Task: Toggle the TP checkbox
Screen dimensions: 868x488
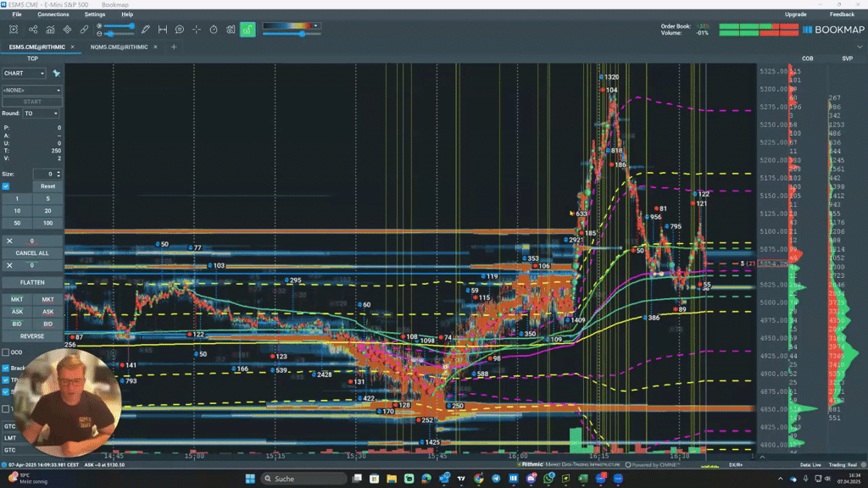Action: point(6,380)
